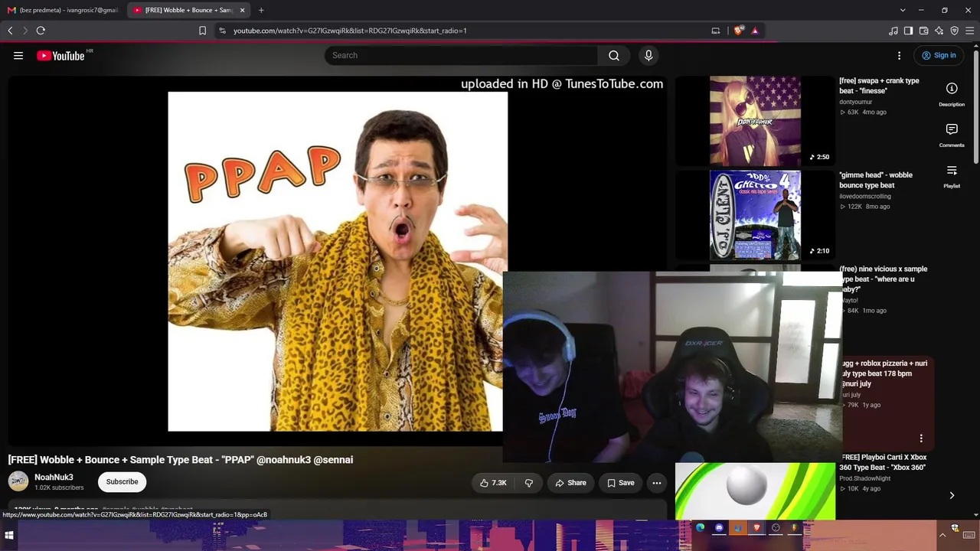Open Brave VPN shield icon

[x=955, y=31]
